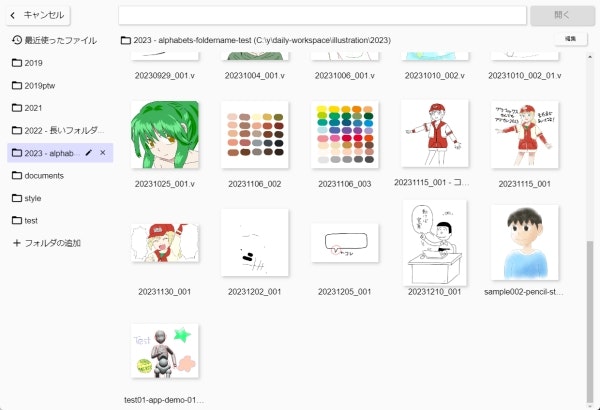Select green-haired girl thumbnail 20231025_001.v

(x=165, y=135)
